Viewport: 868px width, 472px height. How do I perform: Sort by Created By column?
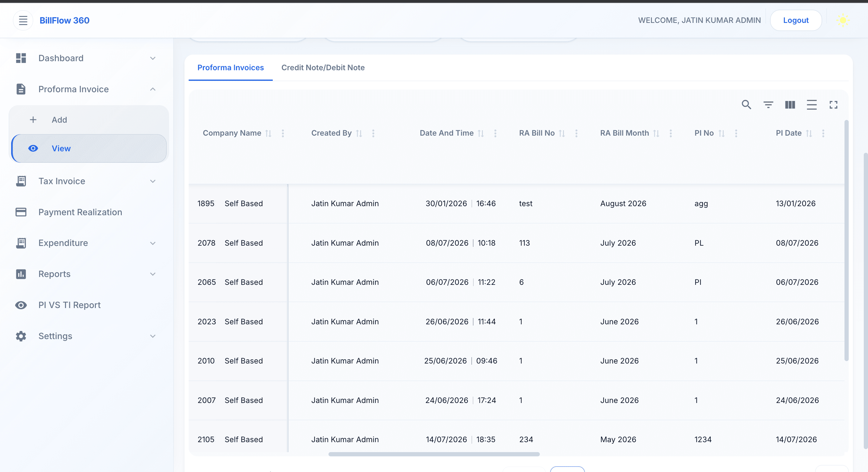click(x=359, y=134)
